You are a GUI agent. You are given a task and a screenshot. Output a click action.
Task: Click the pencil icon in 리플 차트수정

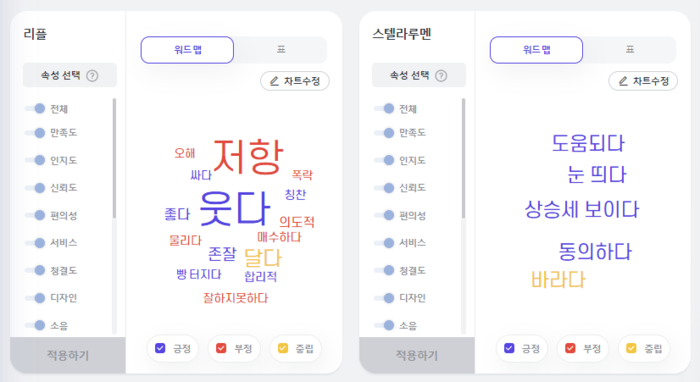pos(274,81)
